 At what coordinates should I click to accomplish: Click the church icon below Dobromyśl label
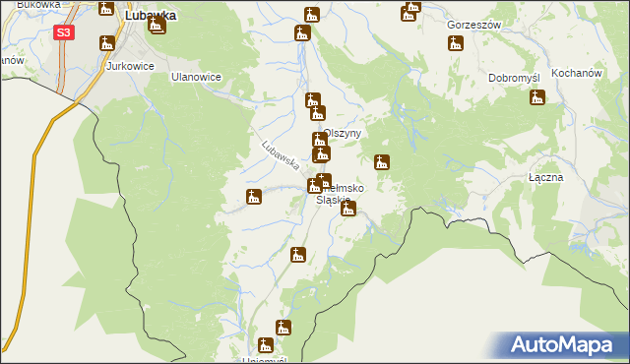click(537, 97)
